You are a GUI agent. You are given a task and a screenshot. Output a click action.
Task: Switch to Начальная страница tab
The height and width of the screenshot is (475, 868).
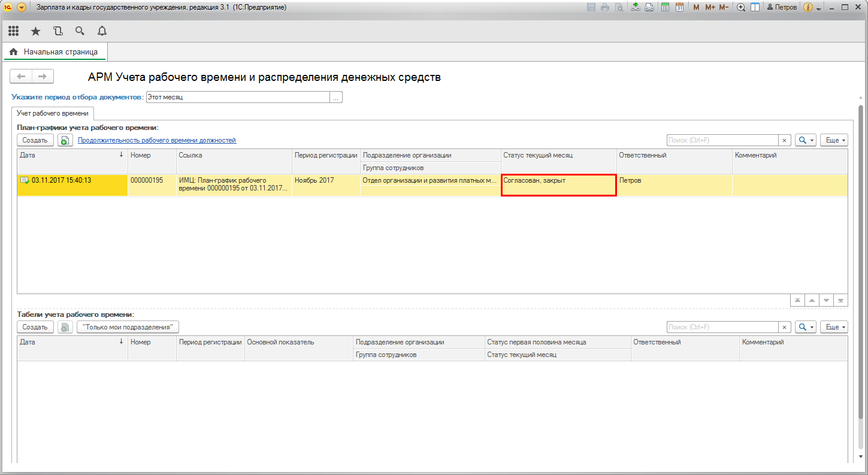pos(55,52)
